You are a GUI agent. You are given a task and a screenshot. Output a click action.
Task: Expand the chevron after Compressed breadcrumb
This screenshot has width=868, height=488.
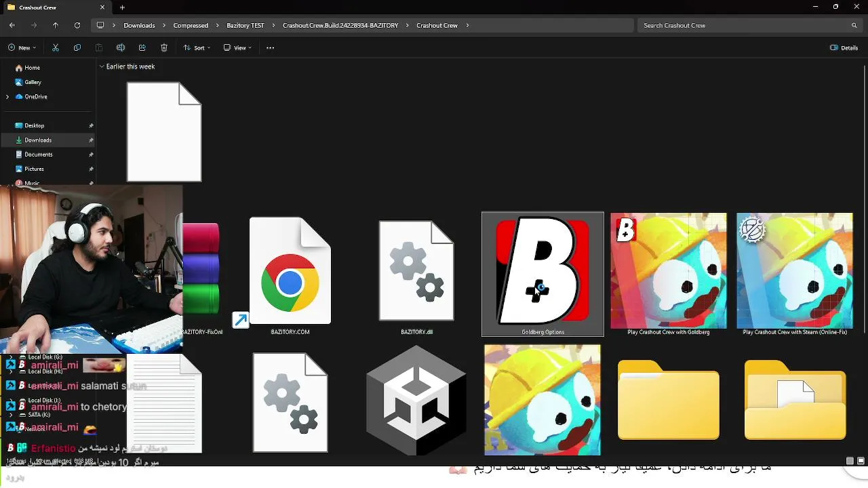(x=218, y=25)
